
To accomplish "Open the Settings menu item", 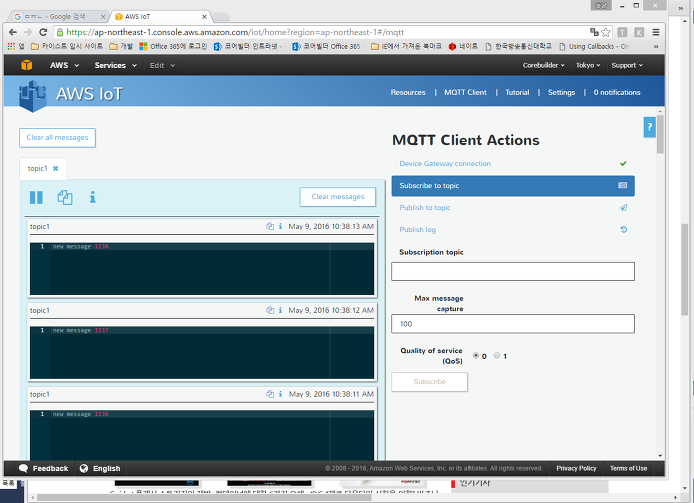I will pyautogui.click(x=561, y=92).
